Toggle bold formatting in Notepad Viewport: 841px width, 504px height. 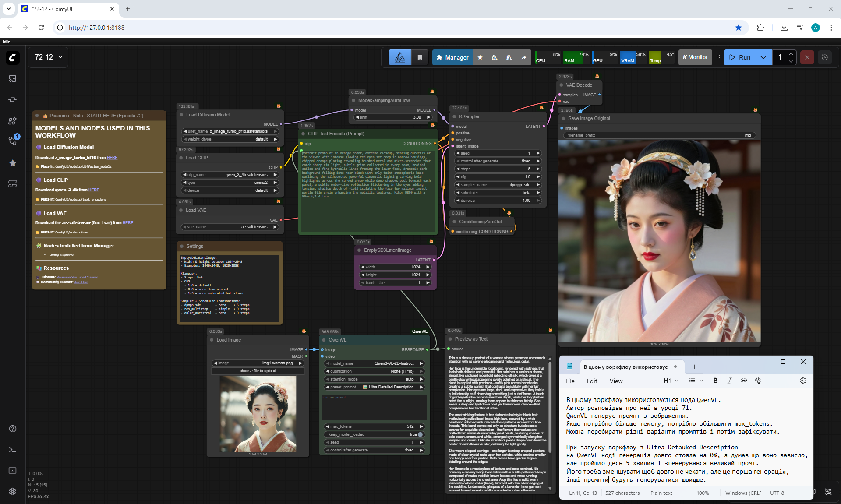click(715, 381)
